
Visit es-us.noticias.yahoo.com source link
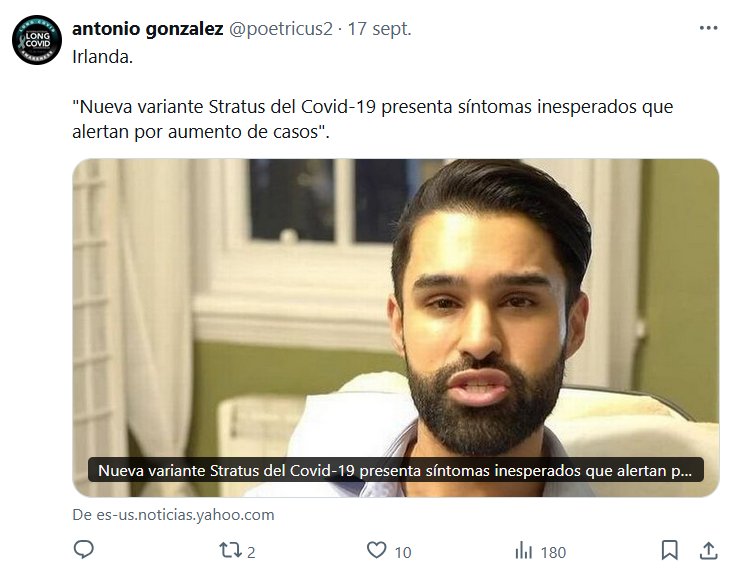[x=173, y=515]
